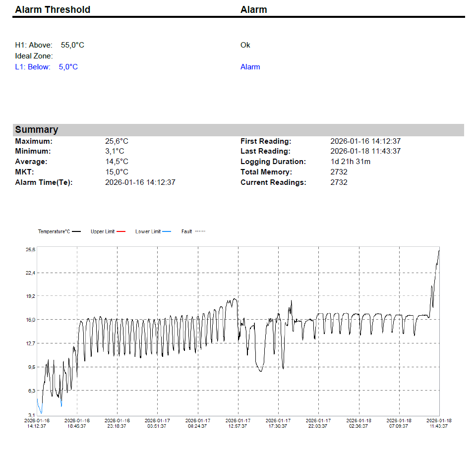Click the Maximum value 25,6°C

117,141
